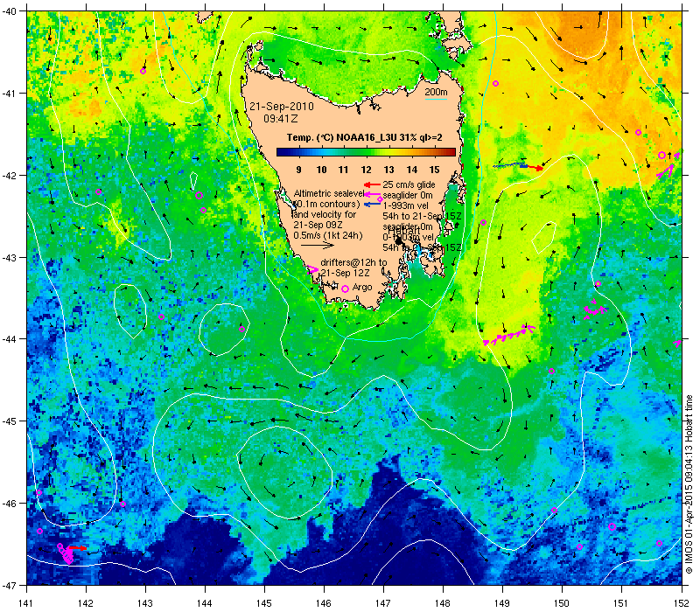The height and width of the screenshot is (612, 700).
Task: Click the IMOS copyright timestamp text
Action: pos(689,485)
